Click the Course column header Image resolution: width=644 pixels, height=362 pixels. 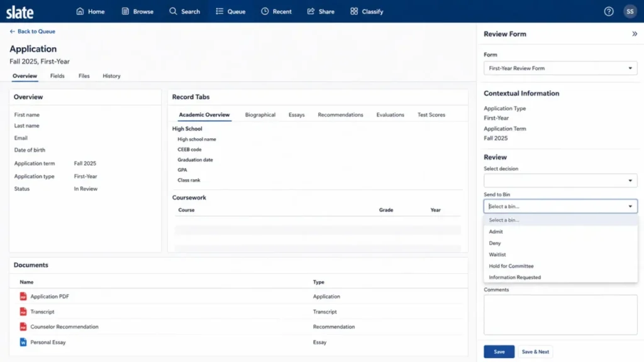(x=186, y=210)
